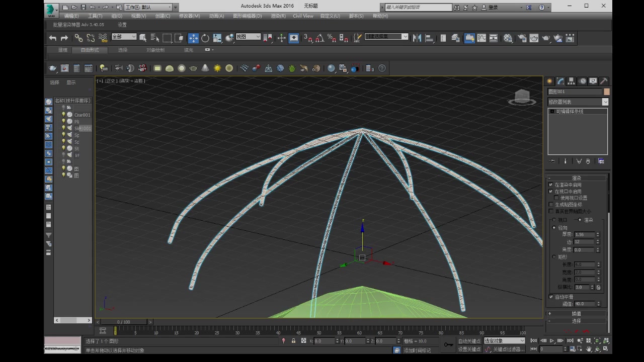
Task: Open the workspace 工作区 dropdown
Action: [151, 7]
